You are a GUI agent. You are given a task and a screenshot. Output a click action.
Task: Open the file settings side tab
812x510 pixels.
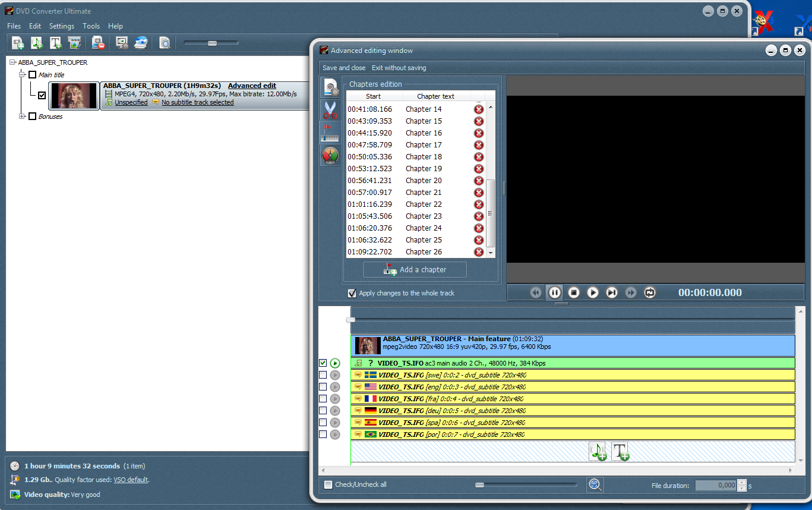pos(330,87)
